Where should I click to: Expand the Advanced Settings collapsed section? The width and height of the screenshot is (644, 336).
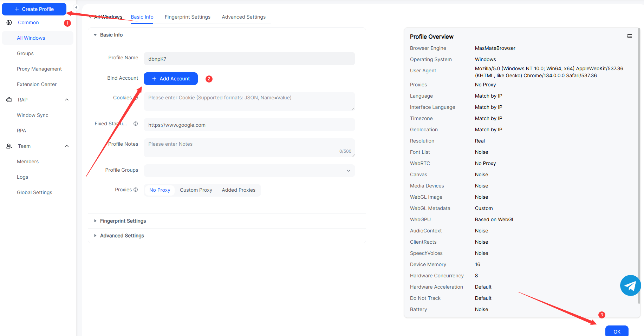pos(122,236)
